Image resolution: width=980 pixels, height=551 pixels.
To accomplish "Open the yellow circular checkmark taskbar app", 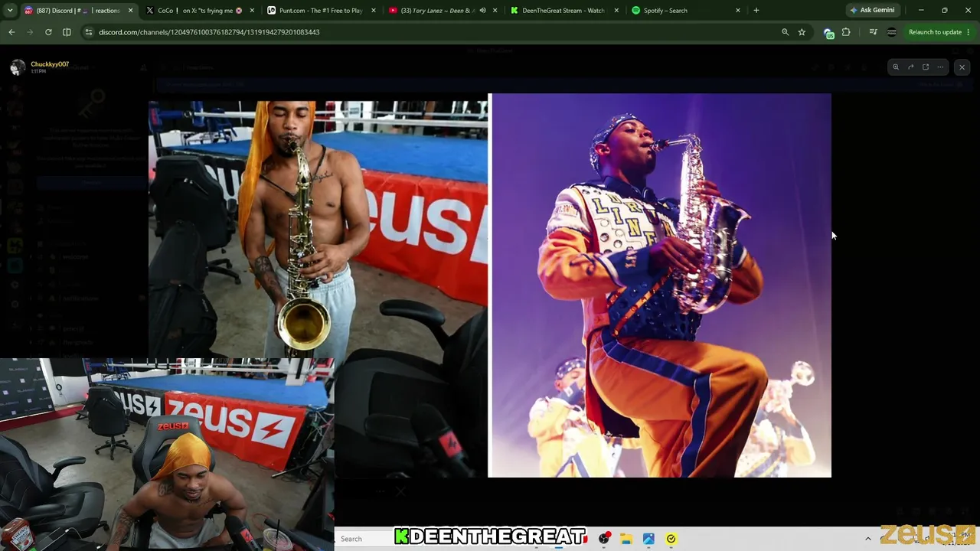I will (671, 539).
